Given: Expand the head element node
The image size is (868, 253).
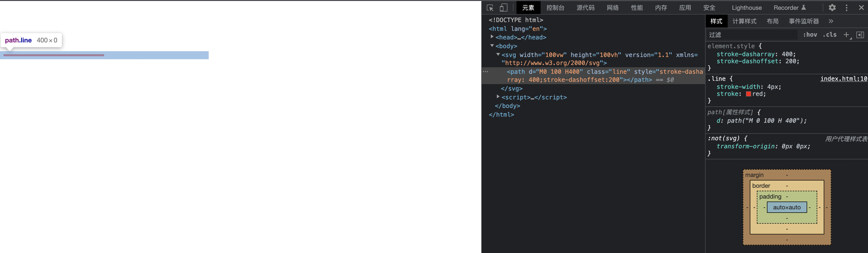Looking at the screenshot, I should pos(492,37).
